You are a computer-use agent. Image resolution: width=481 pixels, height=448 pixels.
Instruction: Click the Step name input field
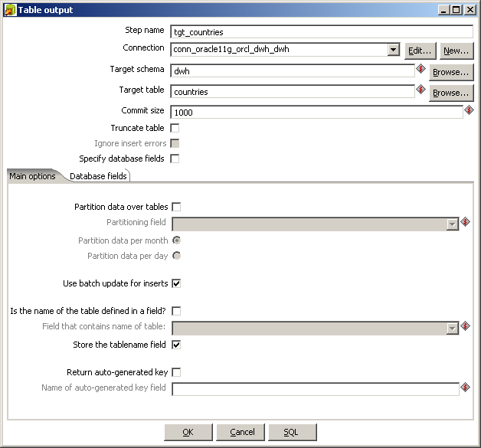coord(322,32)
